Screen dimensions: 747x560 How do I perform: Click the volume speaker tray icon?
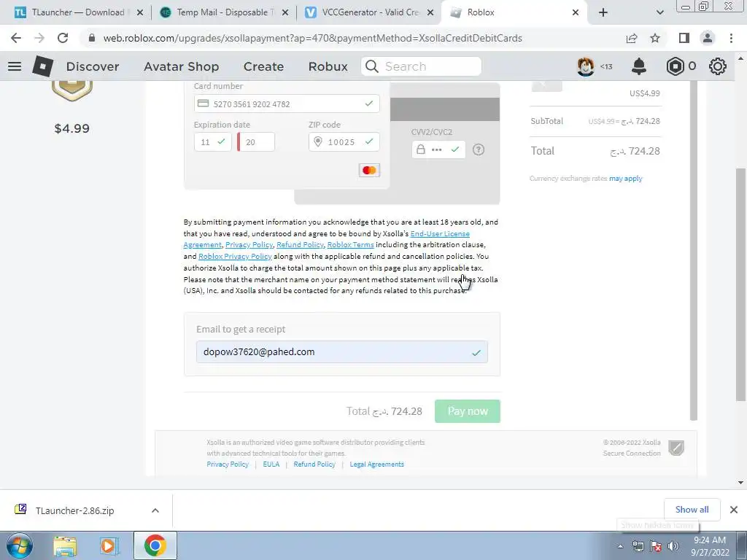[673, 546]
